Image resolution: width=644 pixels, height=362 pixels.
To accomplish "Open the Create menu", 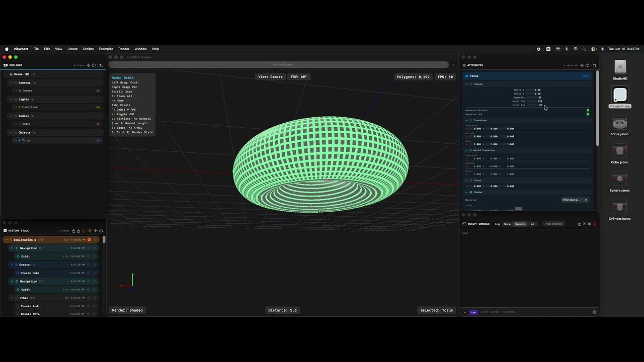I will click(72, 49).
